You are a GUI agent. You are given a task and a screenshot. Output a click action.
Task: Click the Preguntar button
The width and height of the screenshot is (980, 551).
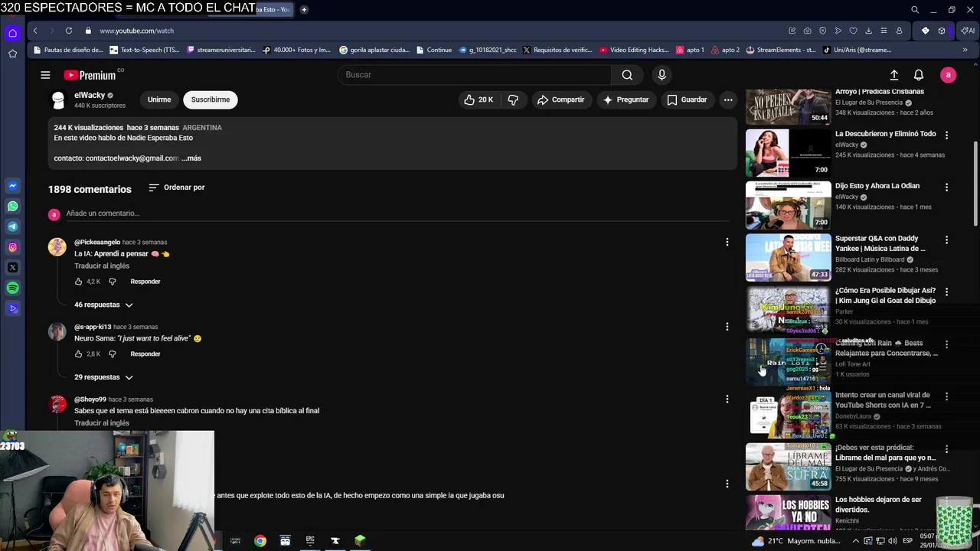[x=626, y=99]
